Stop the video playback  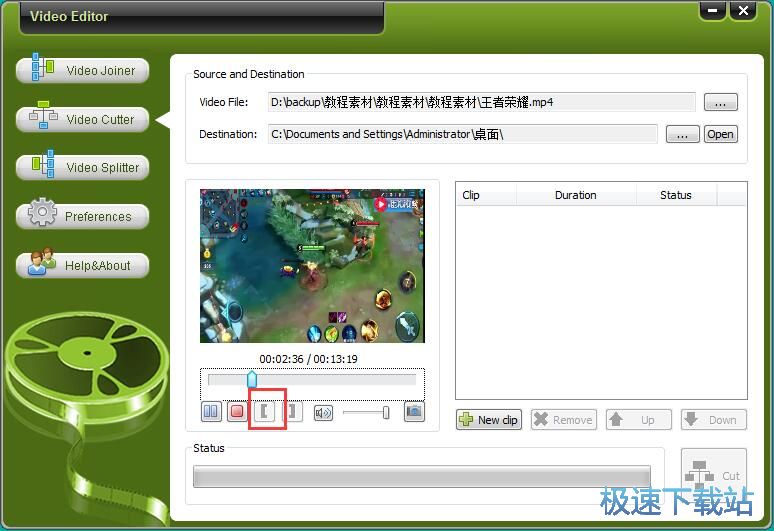[x=237, y=412]
